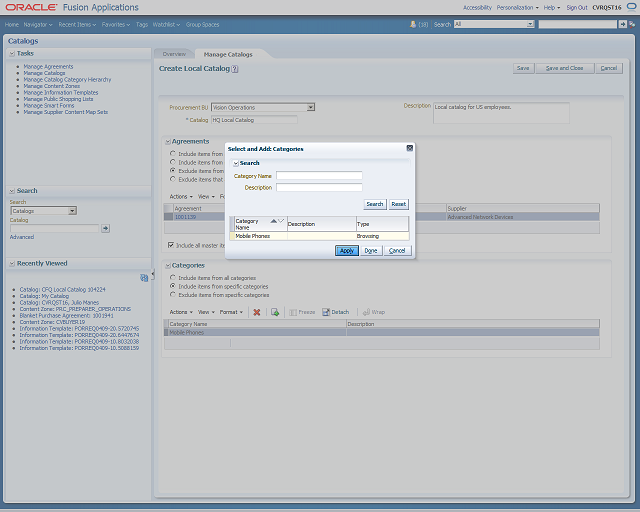The image size is (640, 512).
Task: Open Format menu in Categories toolbar
Action: (x=231, y=312)
